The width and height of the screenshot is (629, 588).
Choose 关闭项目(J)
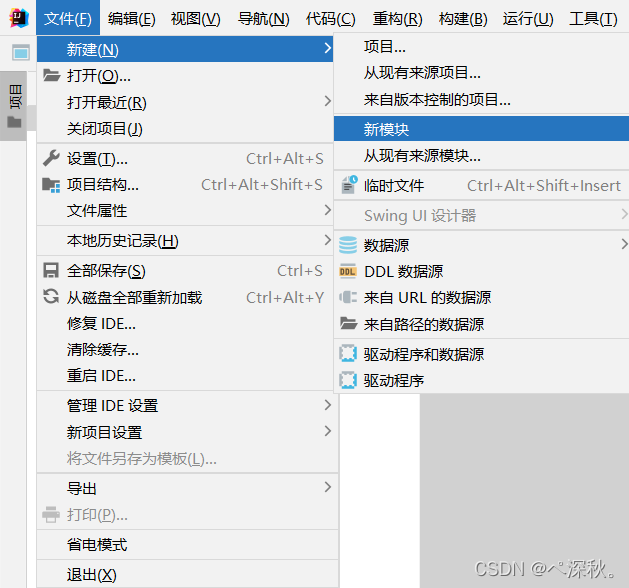[185, 129]
